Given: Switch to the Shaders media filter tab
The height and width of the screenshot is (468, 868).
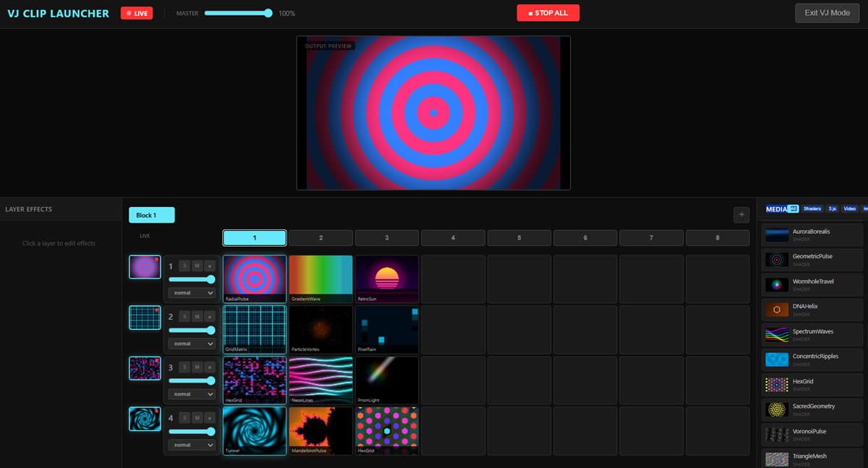Looking at the screenshot, I should point(812,208).
